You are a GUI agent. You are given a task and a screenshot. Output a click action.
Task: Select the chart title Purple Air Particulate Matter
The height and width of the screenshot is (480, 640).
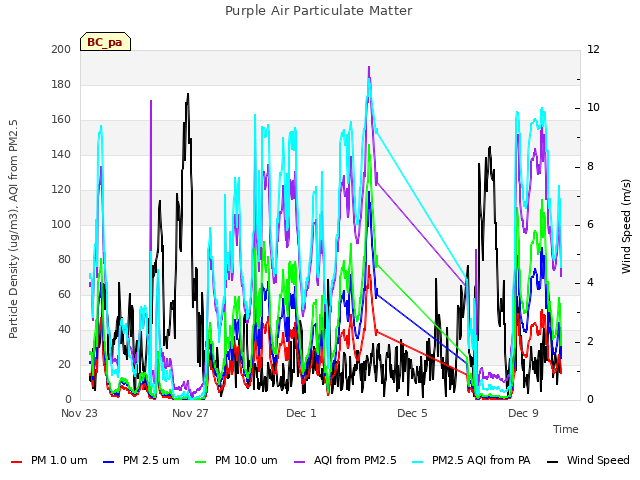pyautogui.click(x=319, y=11)
